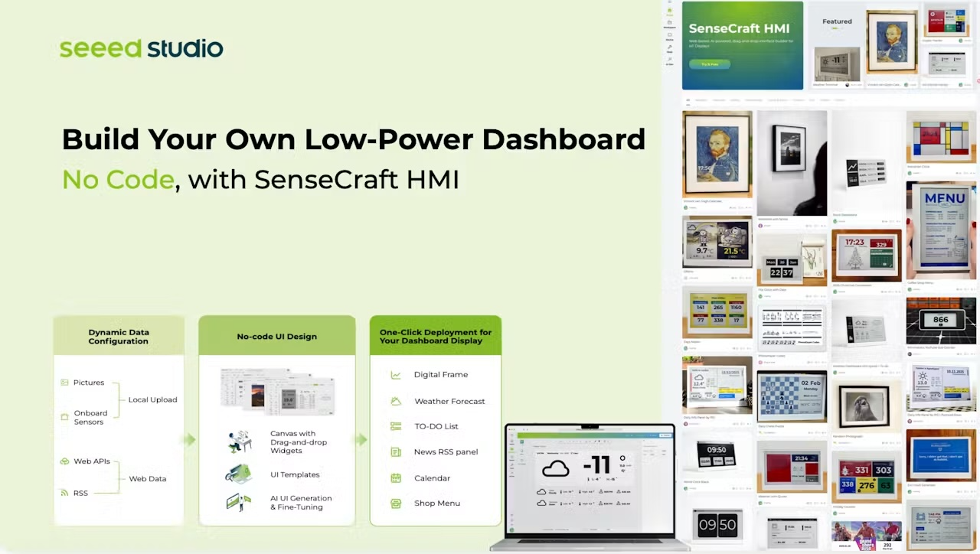Click the News RSS panel icon
Viewport: 980px width, 554px height.
396,451
